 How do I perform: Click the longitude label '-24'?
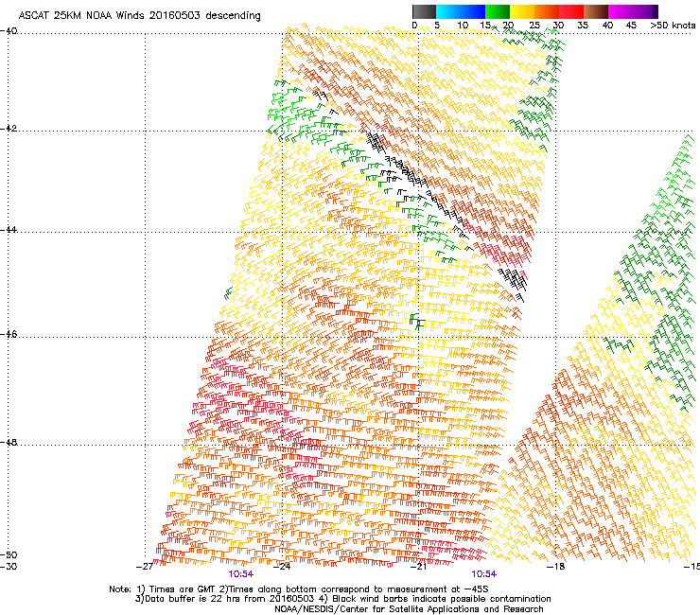click(282, 567)
